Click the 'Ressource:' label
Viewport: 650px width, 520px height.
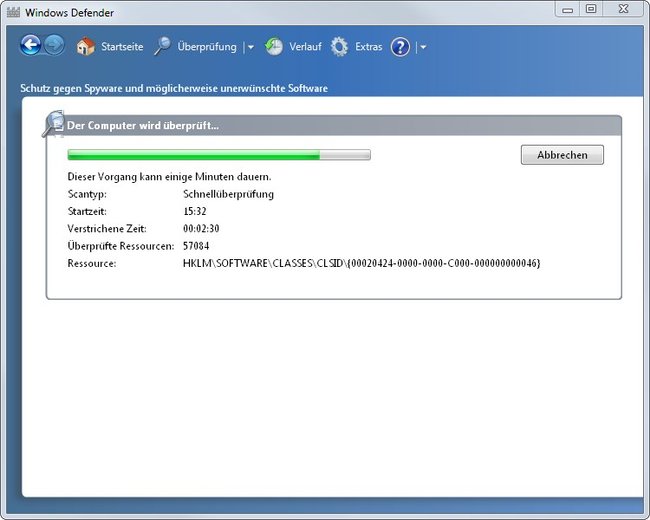[92, 263]
